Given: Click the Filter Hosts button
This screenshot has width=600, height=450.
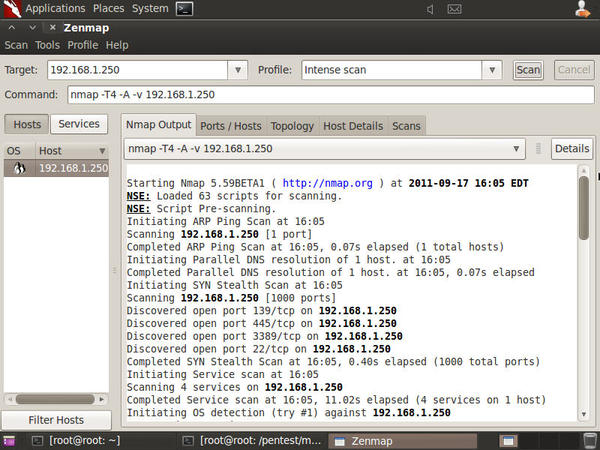Looking at the screenshot, I should pos(56,420).
